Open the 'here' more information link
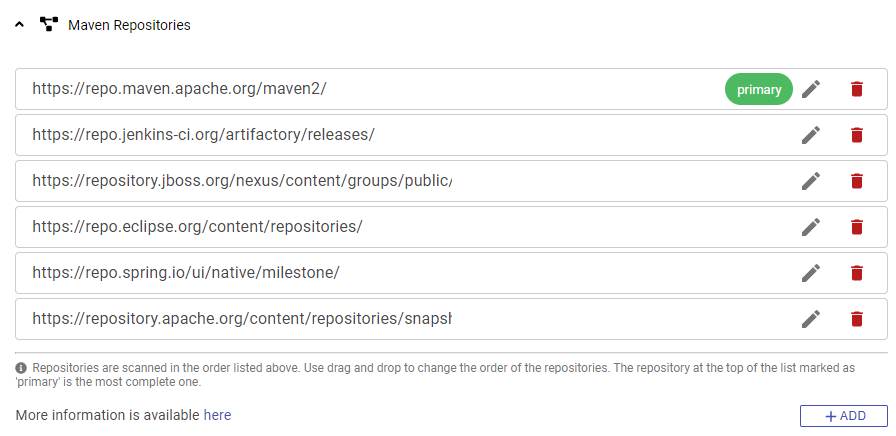This screenshot has height=436, width=896. point(217,415)
